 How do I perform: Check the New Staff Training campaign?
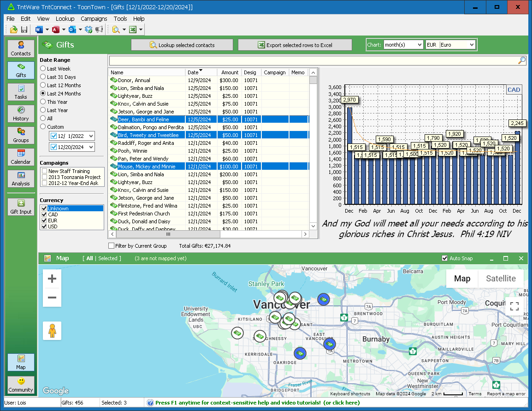(44, 171)
